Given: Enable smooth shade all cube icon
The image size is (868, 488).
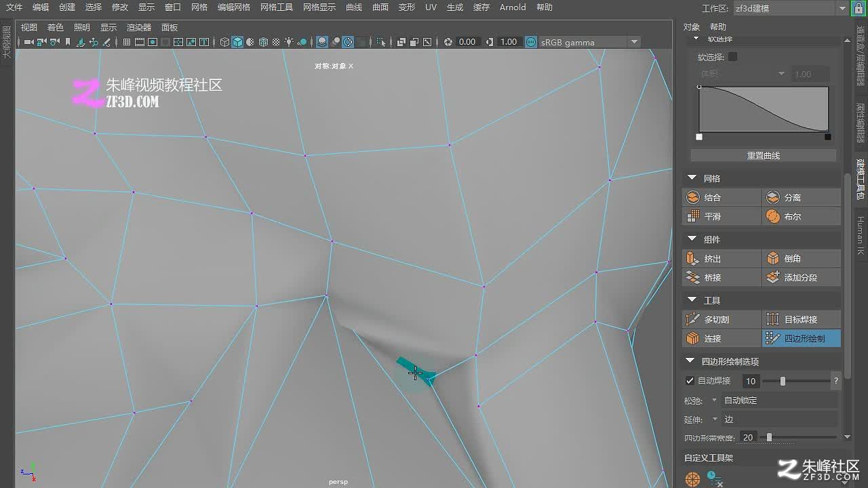Looking at the screenshot, I should (237, 42).
